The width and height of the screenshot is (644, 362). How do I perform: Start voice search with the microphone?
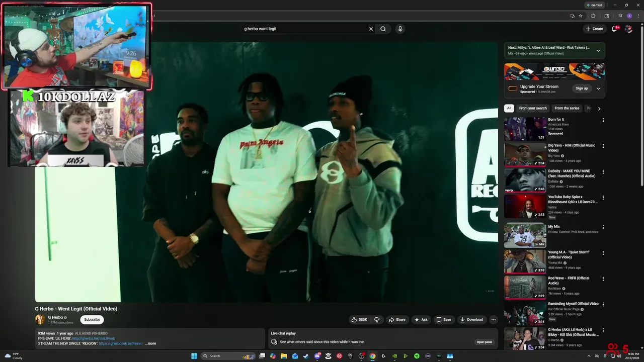click(x=400, y=29)
